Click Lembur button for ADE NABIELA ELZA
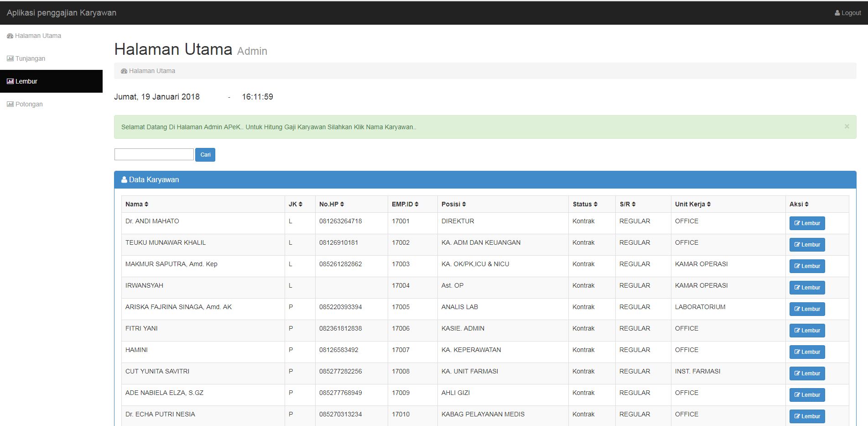Viewport: 868px width, 426px height. [807, 395]
